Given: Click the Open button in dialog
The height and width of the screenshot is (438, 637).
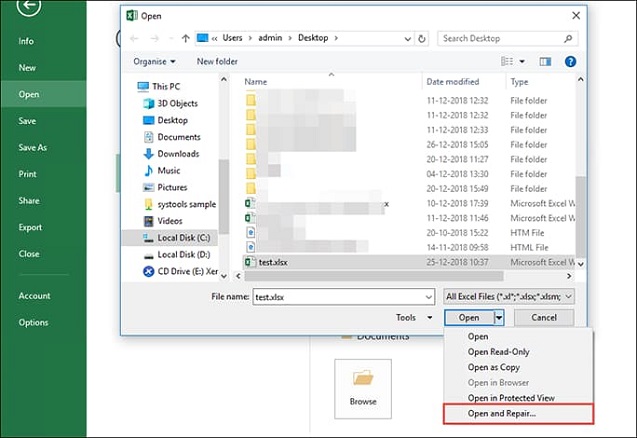Looking at the screenshot, I should tap(469, 317).
